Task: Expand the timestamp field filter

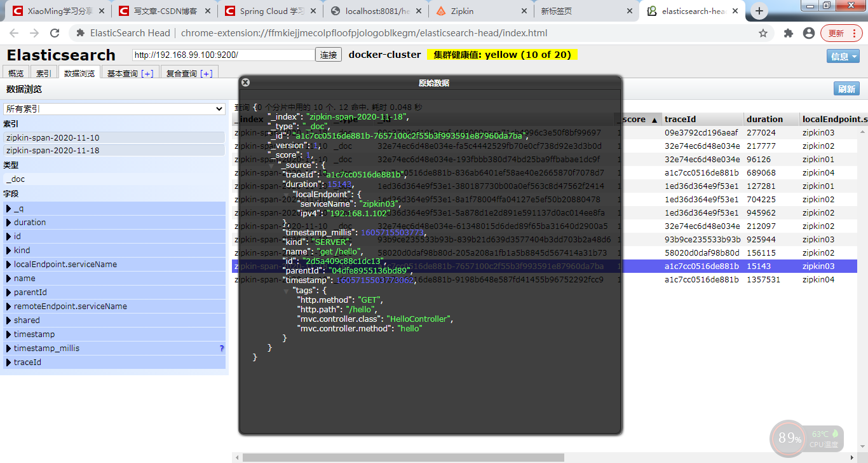Action: (x=114, y=335)
